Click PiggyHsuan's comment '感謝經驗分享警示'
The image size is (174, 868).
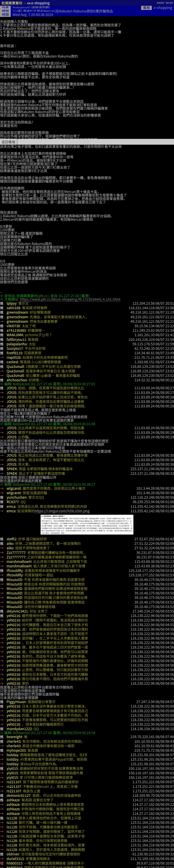pyautogui.click(x=42, y=702)
